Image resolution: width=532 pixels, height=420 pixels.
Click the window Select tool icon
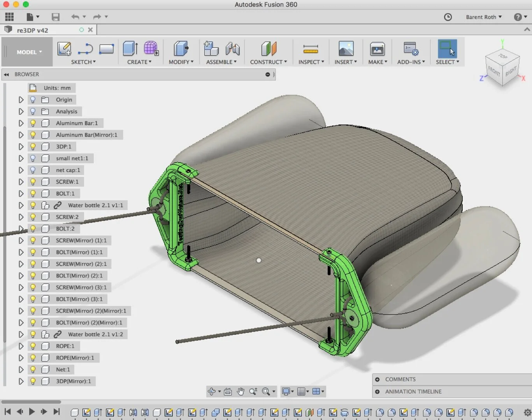pyautogui.click(x=447, y=49)
